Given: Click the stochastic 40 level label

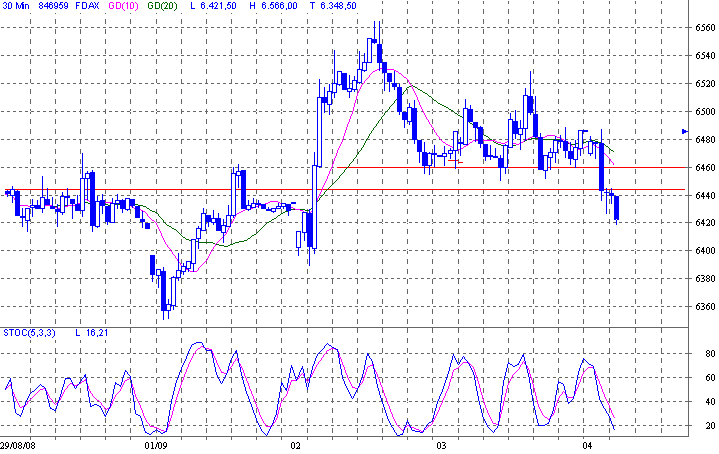Looking at the screenshot, I should (x=710, y=402).
